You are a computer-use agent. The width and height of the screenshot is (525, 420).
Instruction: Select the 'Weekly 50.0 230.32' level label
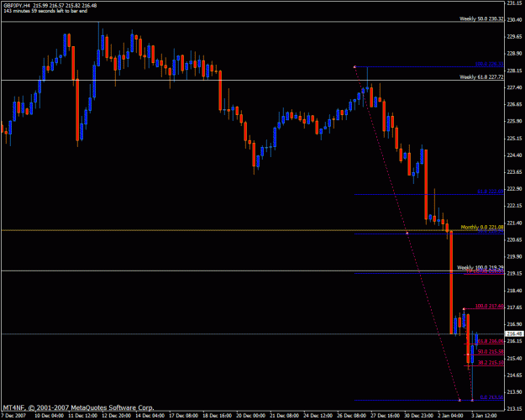coord(481,19)
